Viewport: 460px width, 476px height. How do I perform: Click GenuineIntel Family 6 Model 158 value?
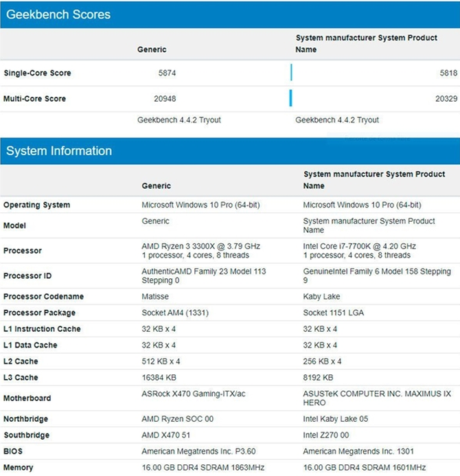pyautogui.click(x=377, y=276)
